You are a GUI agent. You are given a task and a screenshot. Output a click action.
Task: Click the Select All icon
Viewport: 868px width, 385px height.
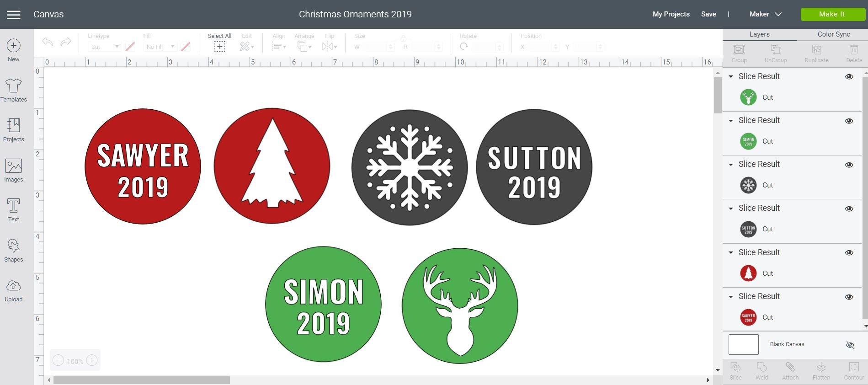(219, 46)
